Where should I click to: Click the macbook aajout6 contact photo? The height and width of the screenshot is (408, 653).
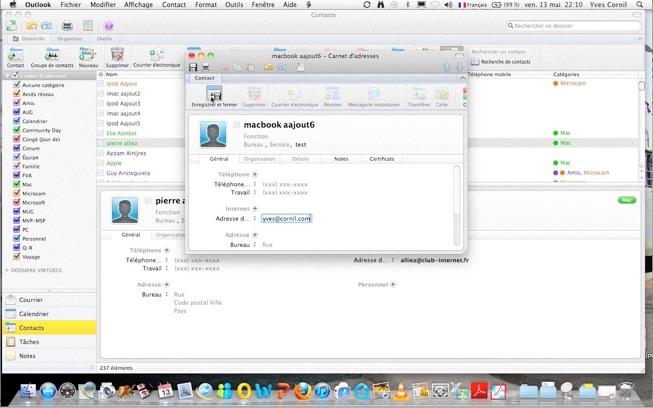tap(213, 134)
